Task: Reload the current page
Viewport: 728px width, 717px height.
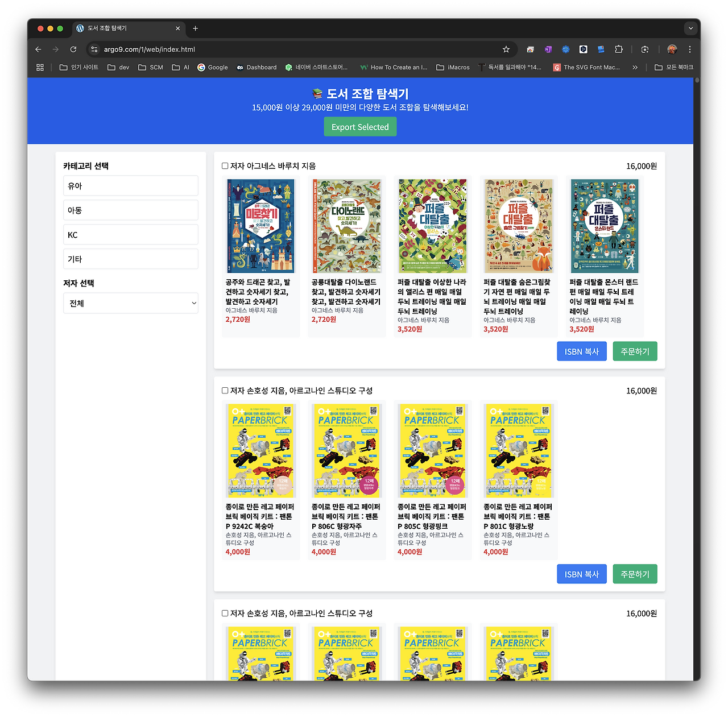Action: tap(73, 49)
